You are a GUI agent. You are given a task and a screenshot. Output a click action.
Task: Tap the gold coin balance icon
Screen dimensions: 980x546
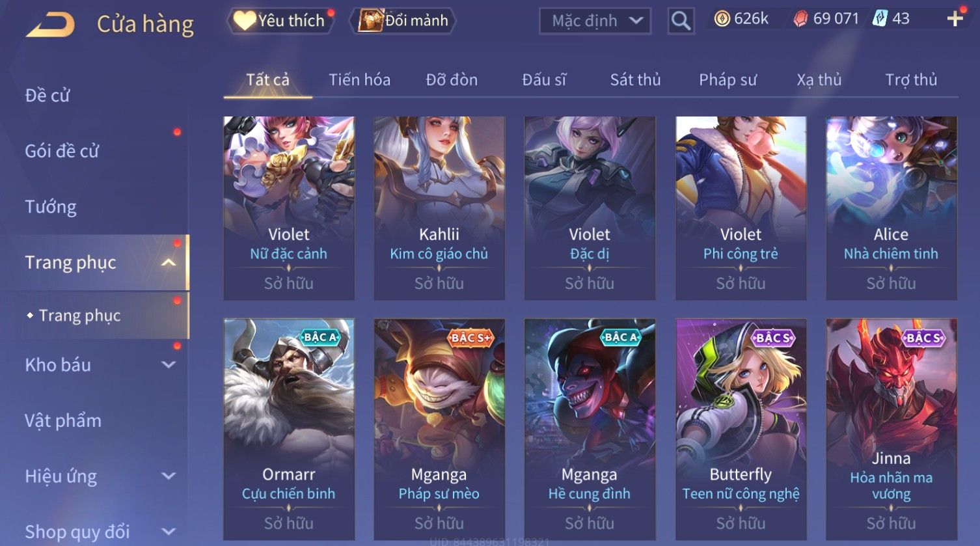click(722, 19)
